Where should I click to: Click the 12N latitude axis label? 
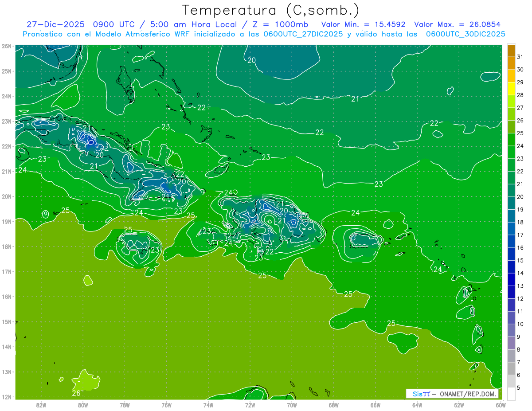[7, 397]
